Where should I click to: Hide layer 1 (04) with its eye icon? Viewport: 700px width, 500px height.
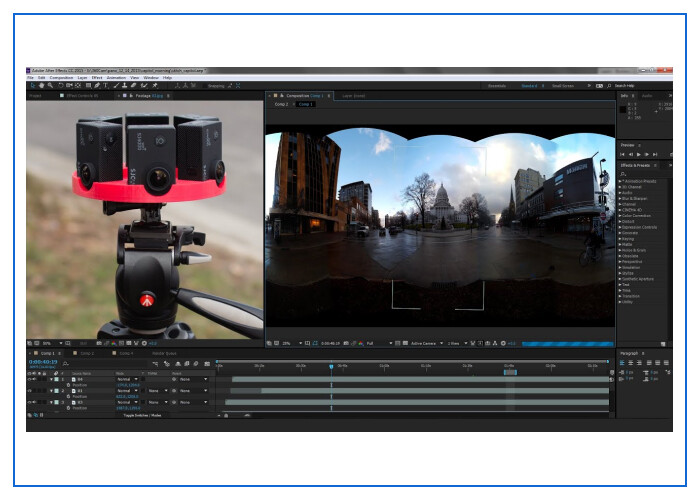point(29,379)
